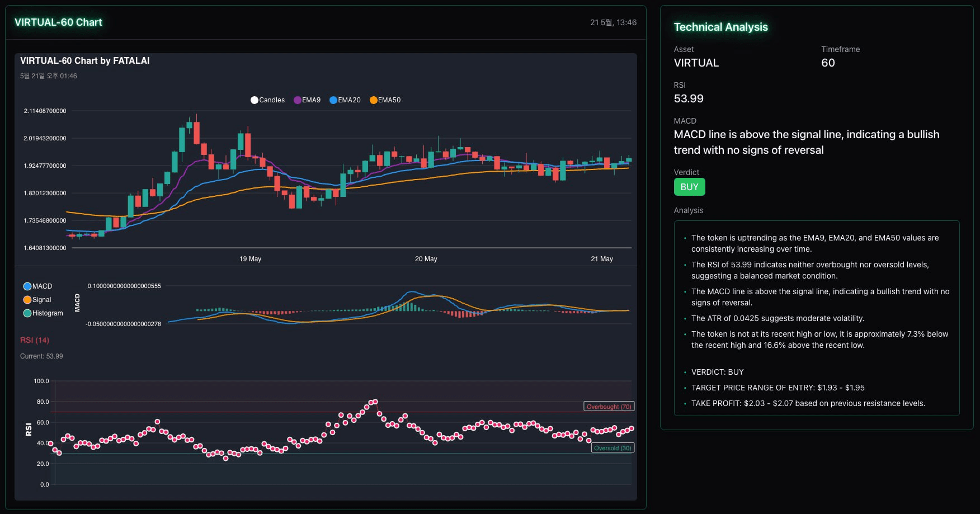This screenshot has width=980, height=514.
Task: Click the 21 May date axis label
Action: click(601, 259)
